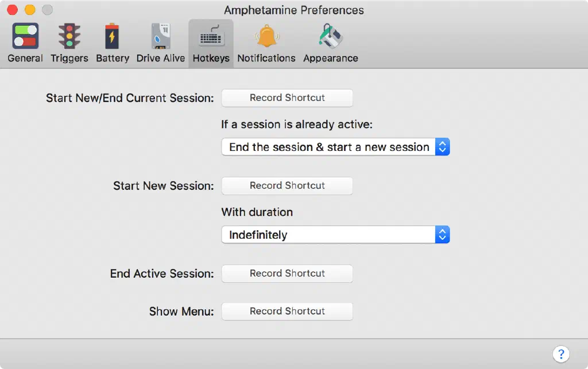Click the Drive Alive tab label
The height and width of the screenshot is (369, 588).
pos(160,58)
